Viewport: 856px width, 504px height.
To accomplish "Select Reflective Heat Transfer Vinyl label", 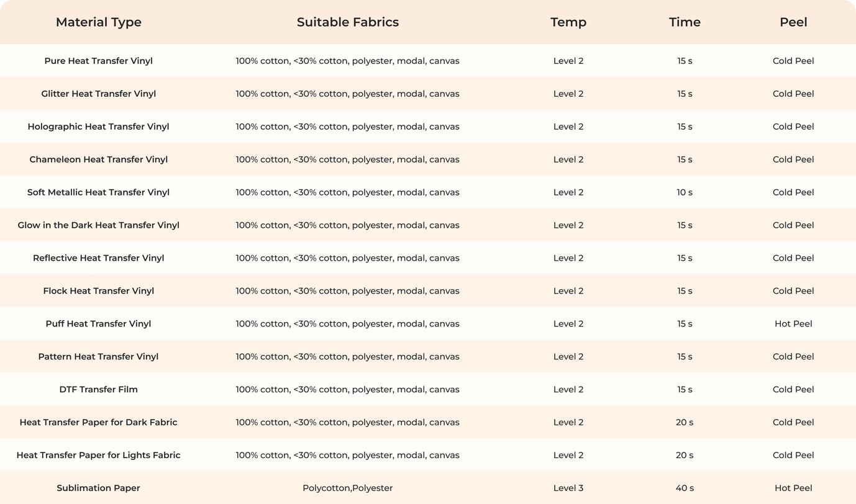I will click(99, 258).
